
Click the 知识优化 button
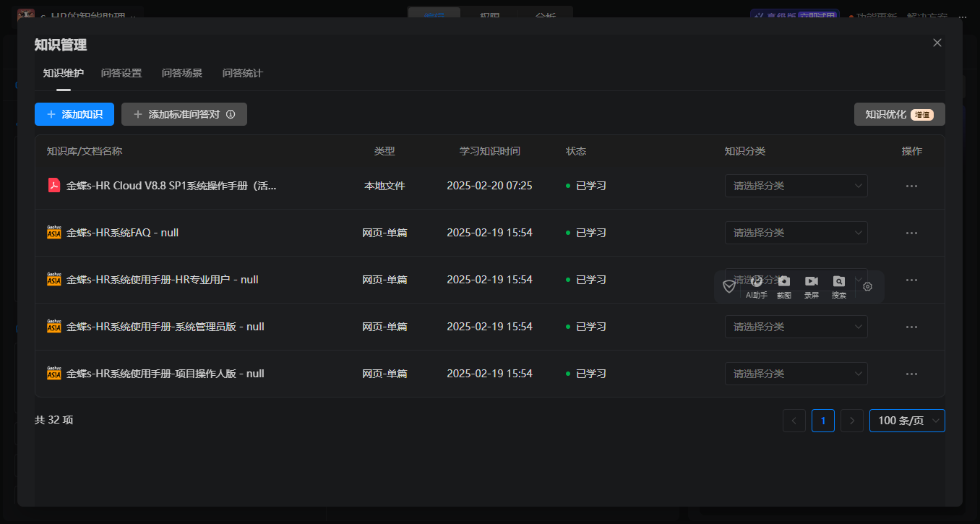900,114
